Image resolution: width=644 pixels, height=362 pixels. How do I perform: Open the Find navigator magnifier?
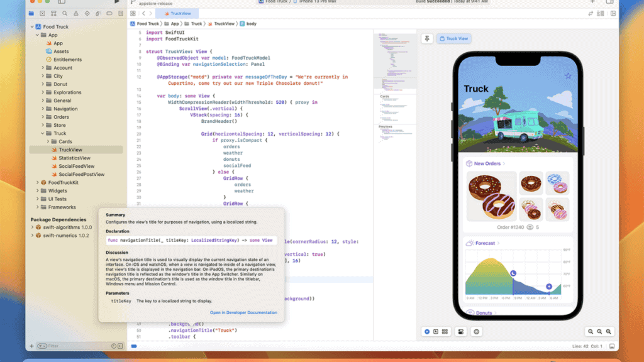click(65, 14)
